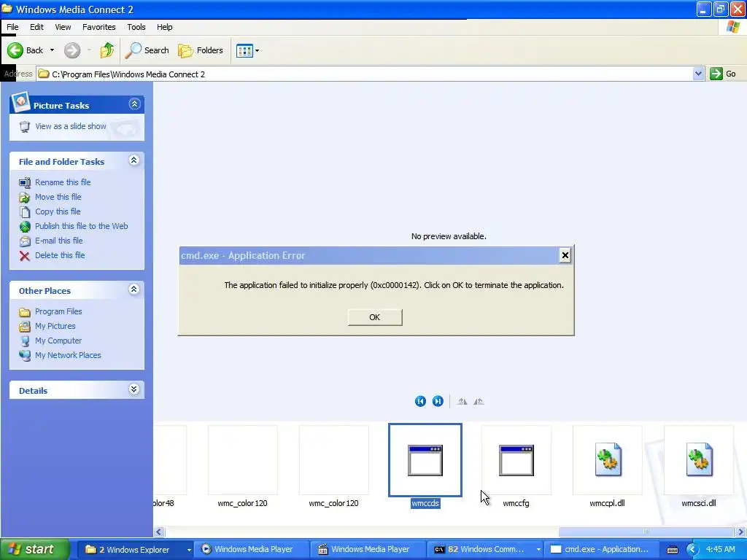Click the Go button
Screen dimensions: 747x560
coord(723,74)
